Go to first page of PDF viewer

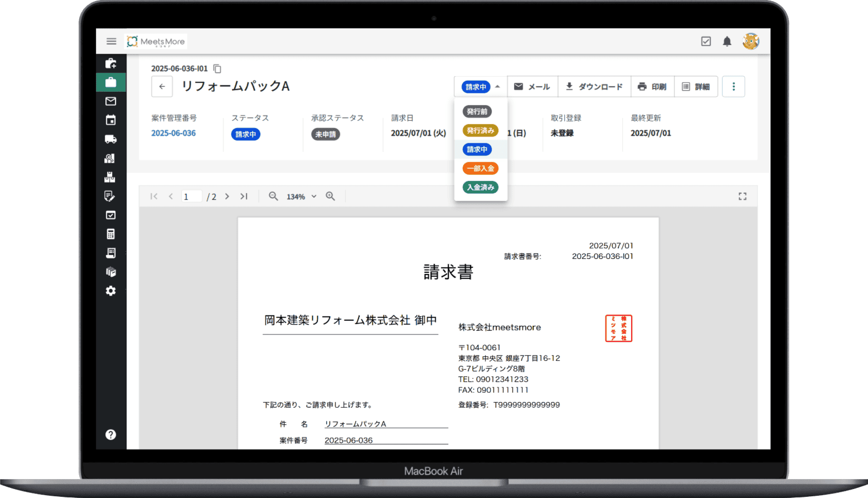tap(154, 196)
